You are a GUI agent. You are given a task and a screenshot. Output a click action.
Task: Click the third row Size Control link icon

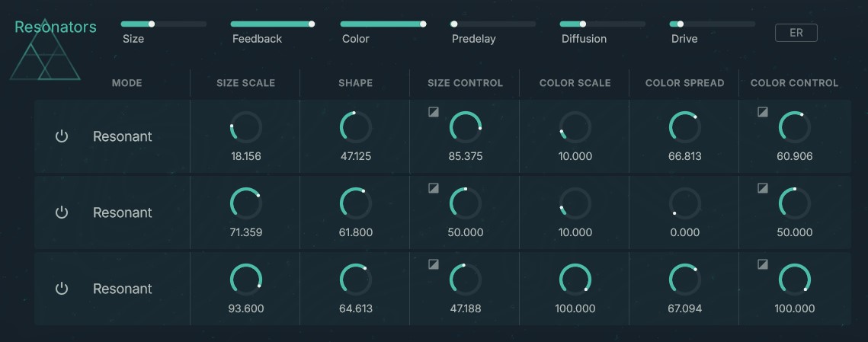click(434, 264)
